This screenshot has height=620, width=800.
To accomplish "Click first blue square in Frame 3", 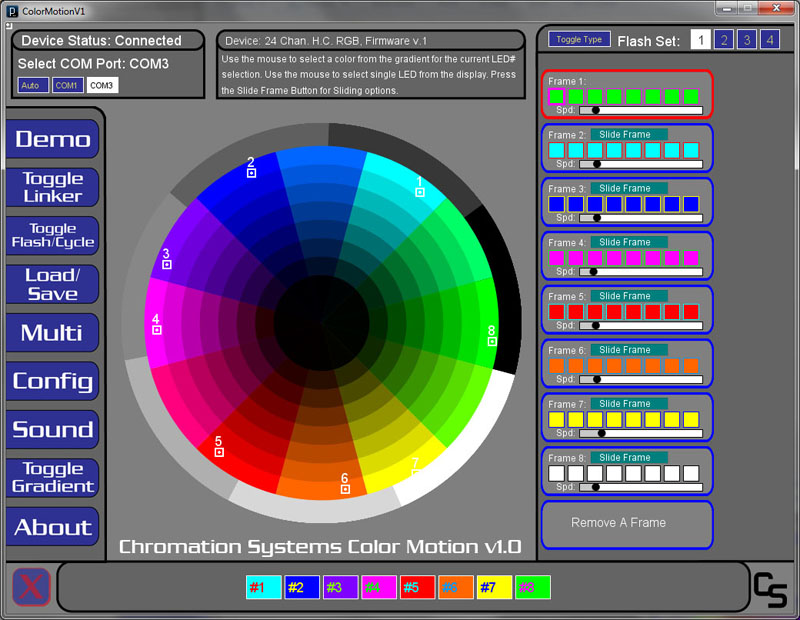I will pos(556,204).
